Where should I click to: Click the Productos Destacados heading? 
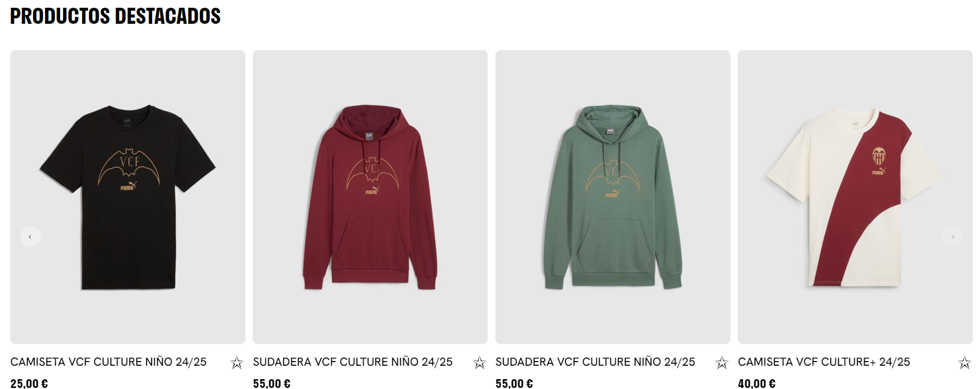click(115, 16)
